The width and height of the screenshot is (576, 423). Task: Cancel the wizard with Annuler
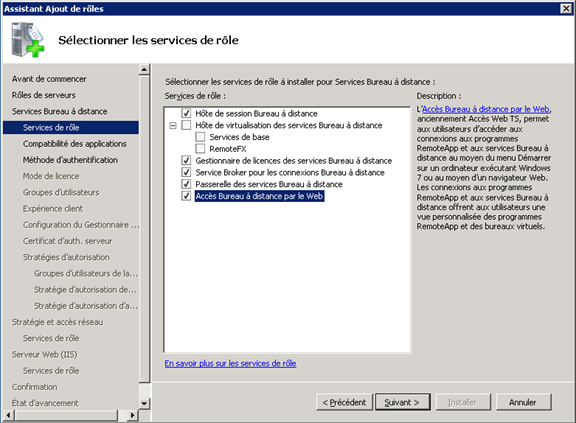(x=523, y=402)
